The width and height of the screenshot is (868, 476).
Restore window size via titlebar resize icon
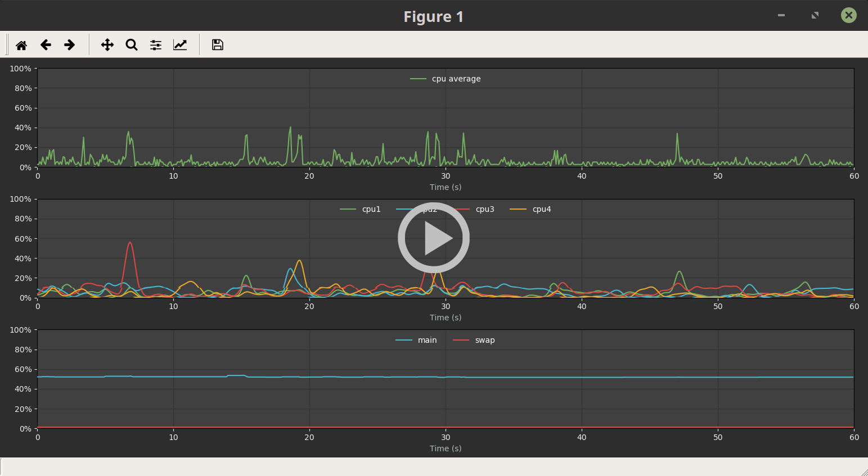pos(815,16)
